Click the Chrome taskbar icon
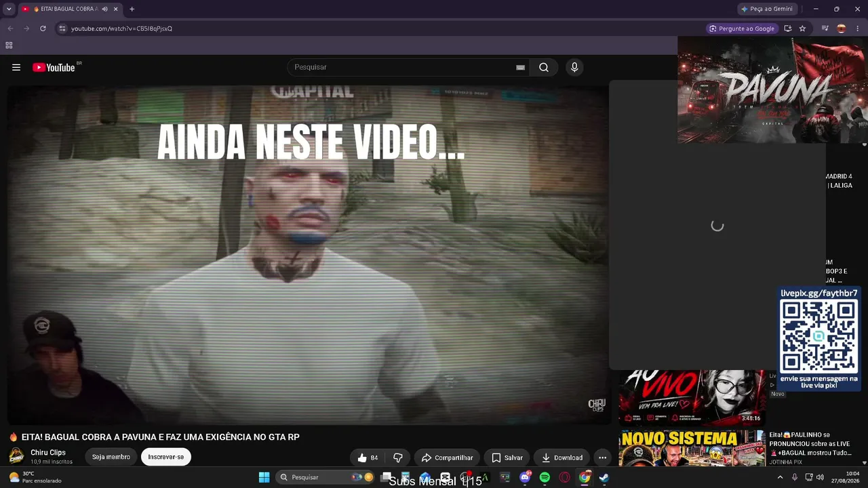This screenshot has height=488, width=868. tap(584, 477)
